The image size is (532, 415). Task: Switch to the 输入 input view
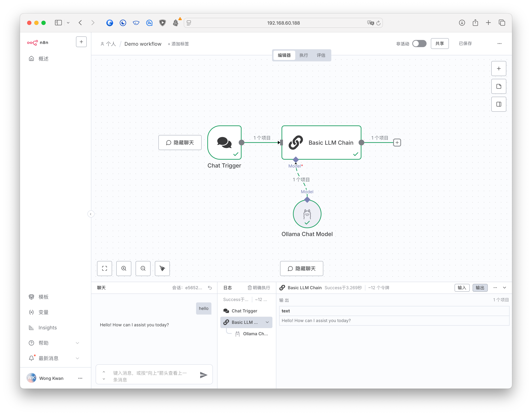click(x=462, y=288)
